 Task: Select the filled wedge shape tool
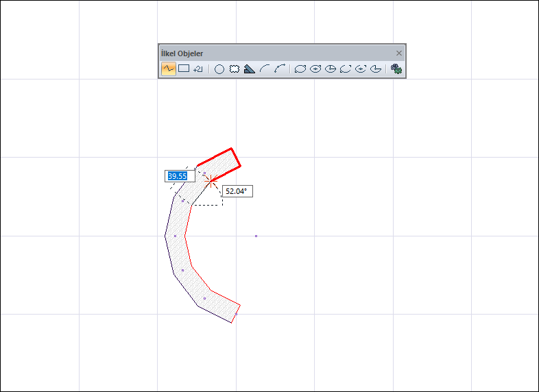(249, 69)
